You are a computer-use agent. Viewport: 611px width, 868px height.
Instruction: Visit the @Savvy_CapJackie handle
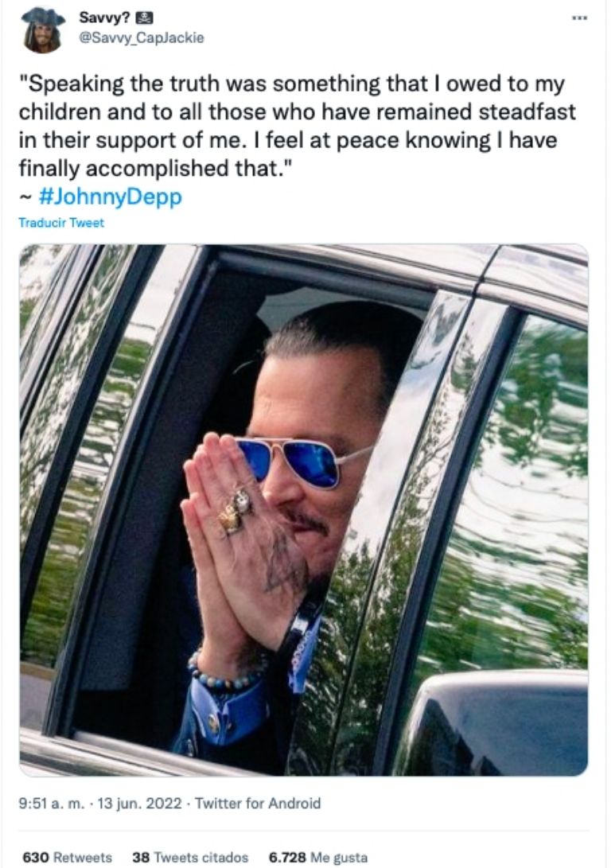coord(142,37)
